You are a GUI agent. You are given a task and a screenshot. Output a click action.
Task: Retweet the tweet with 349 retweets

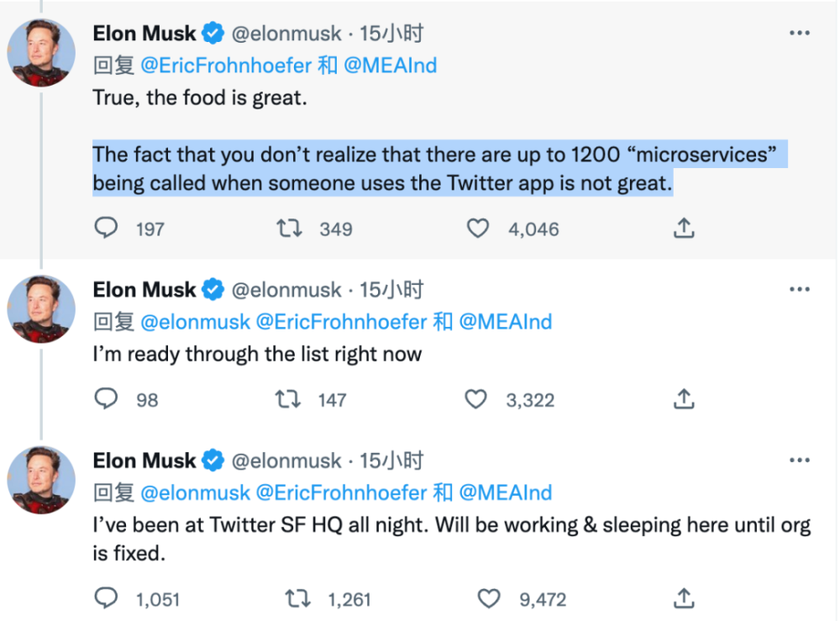(x=289, y=229)
